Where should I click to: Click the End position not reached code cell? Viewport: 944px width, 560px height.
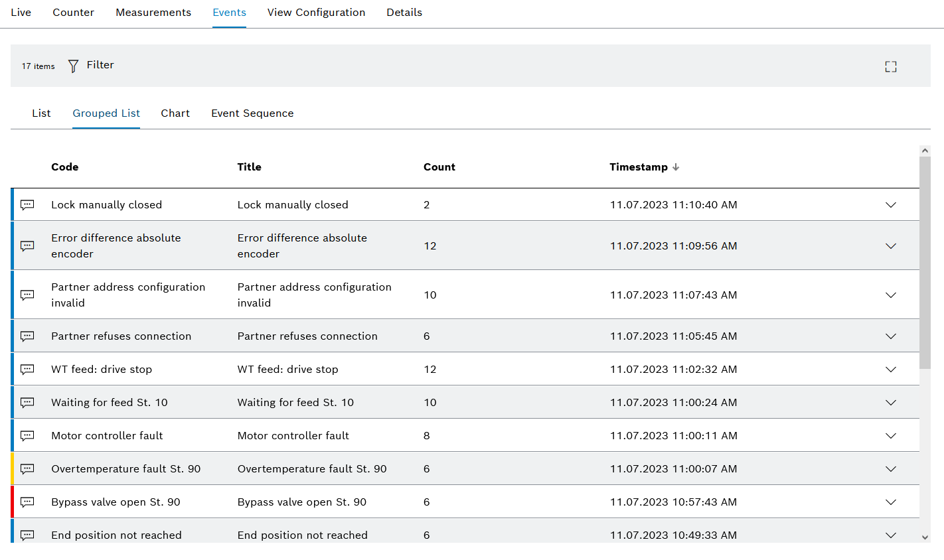click(116, 535)
